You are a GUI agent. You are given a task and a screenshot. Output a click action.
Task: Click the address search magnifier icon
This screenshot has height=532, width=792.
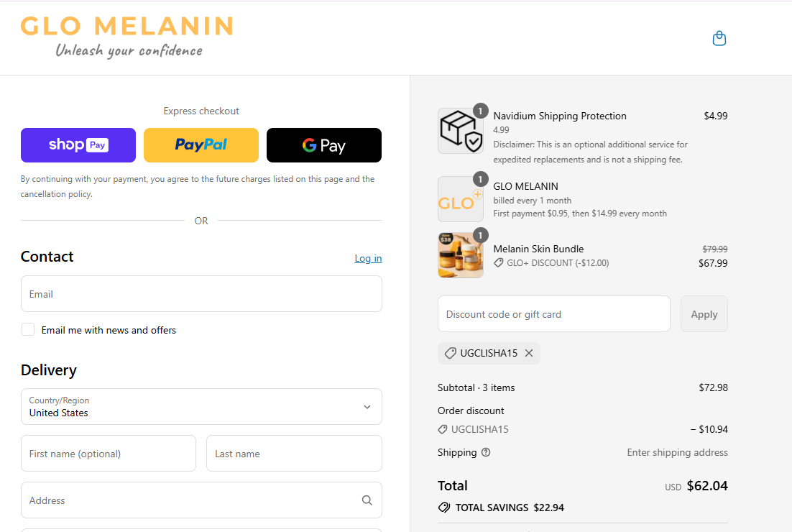tap(367, 500)
